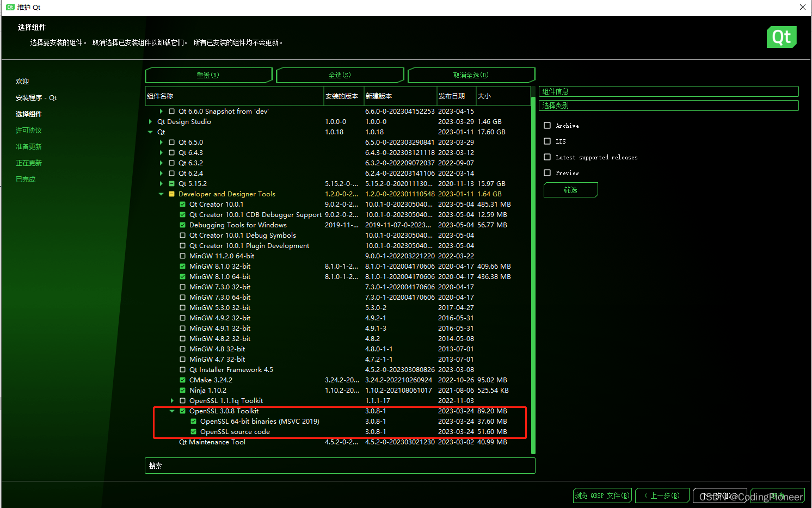812x508 pixels.
Task: Select the Debugging Tools for Windows row
Action: [337, 225]
